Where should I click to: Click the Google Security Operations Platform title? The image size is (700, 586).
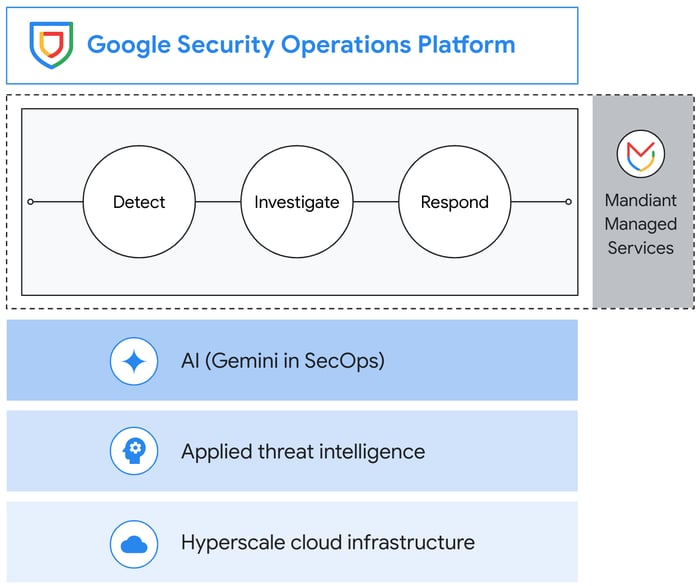pos(301,45)
